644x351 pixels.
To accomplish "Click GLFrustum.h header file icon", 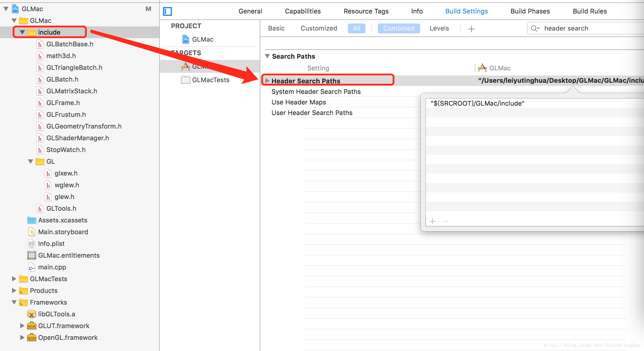I will pyautogui.click(x=40, y=115).
